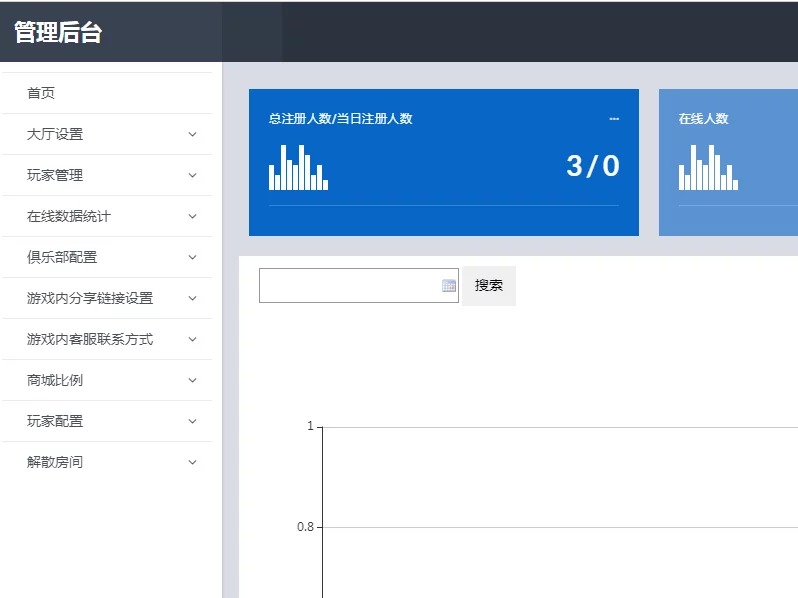Open the 商城比例 menu item
Screen dimensions: 798x598
[x=55, y=380]
